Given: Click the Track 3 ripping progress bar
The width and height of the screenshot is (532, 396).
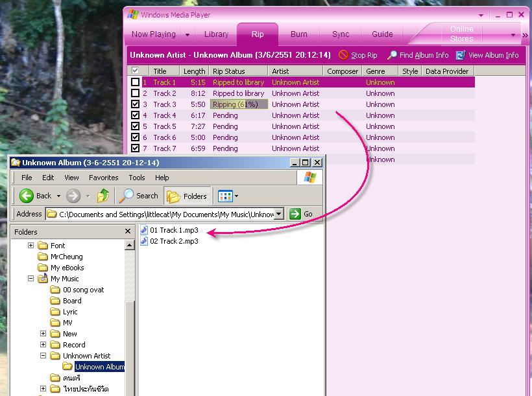Looking at the screenshot, I should click(239, 104).
